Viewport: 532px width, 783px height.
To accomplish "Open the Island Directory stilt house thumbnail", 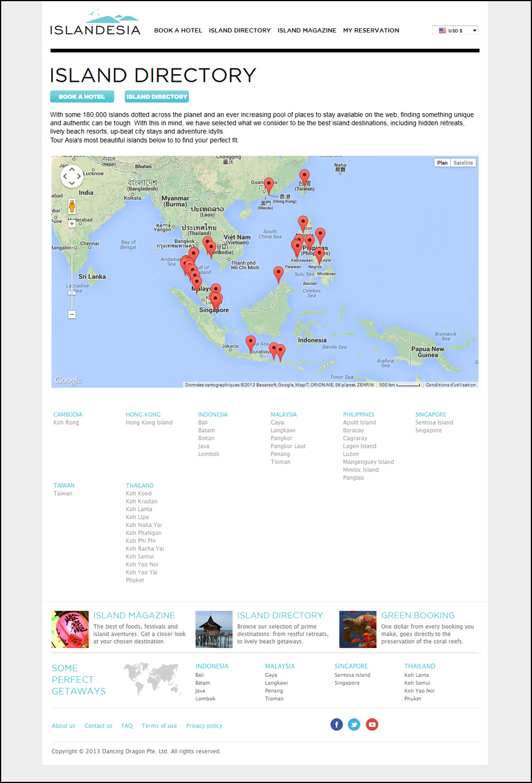I will 214,629.
